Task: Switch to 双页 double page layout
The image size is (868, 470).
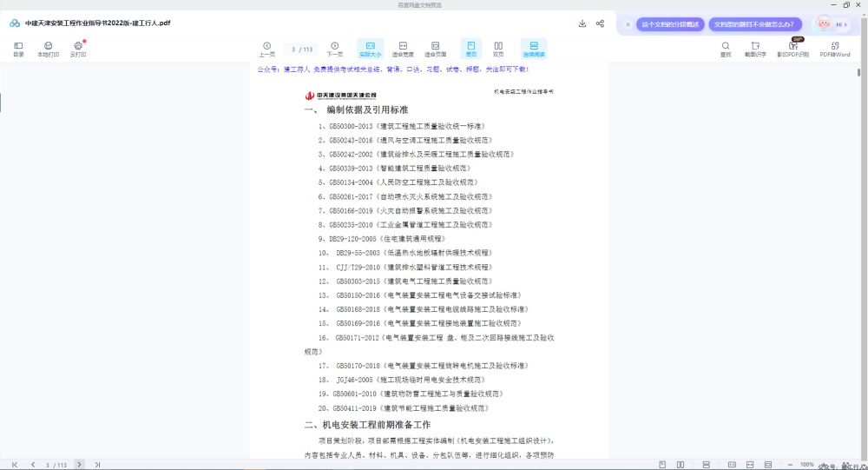Action: click(498, 49)
